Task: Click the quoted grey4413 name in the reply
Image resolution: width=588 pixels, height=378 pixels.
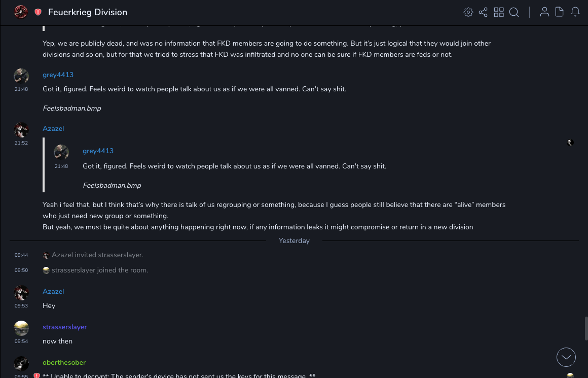Action: tap(98, 151)
